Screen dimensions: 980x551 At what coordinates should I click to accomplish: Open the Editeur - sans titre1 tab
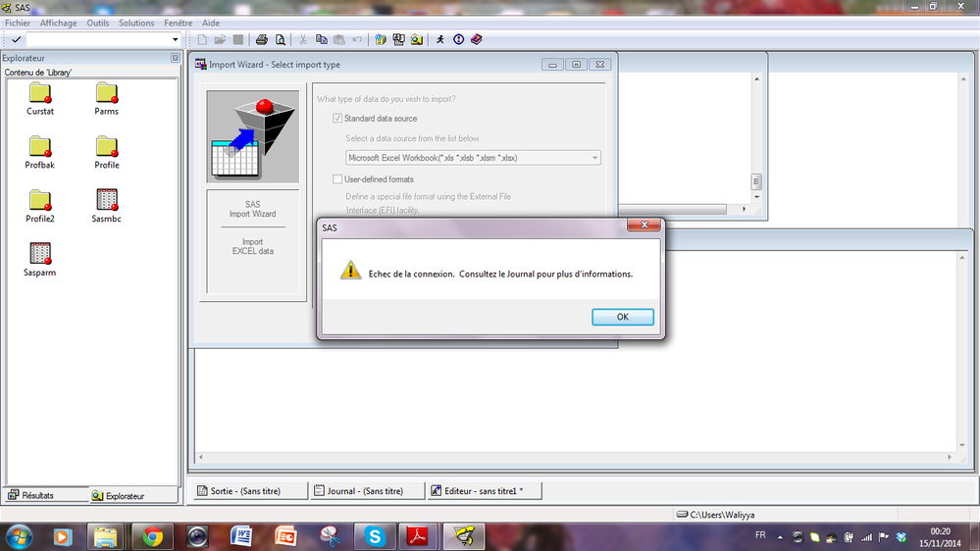(x=484, y=491)
